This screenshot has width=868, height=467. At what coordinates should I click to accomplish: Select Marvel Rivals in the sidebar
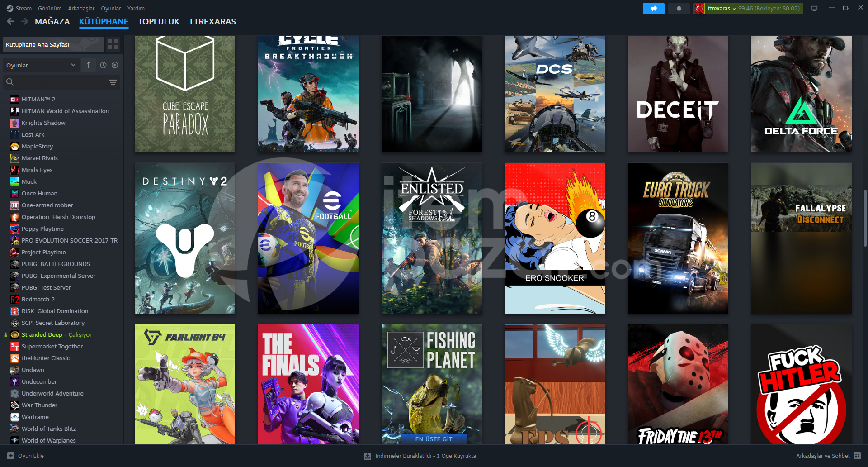(x=40, y=158)
